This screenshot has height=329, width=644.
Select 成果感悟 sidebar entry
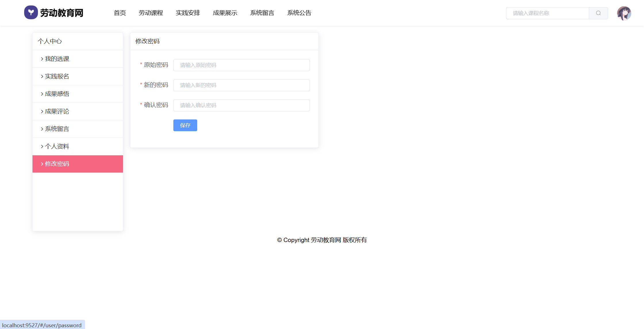tap(57, 94)
